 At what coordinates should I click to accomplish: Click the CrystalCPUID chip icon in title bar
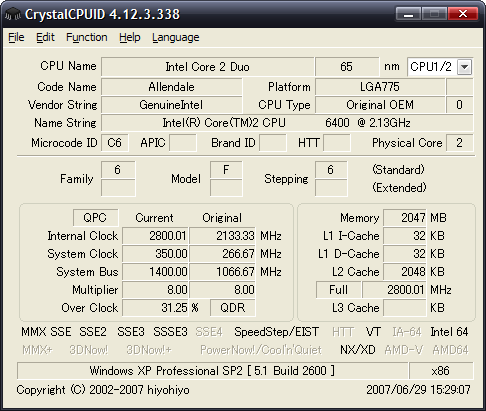coord(13,14)
